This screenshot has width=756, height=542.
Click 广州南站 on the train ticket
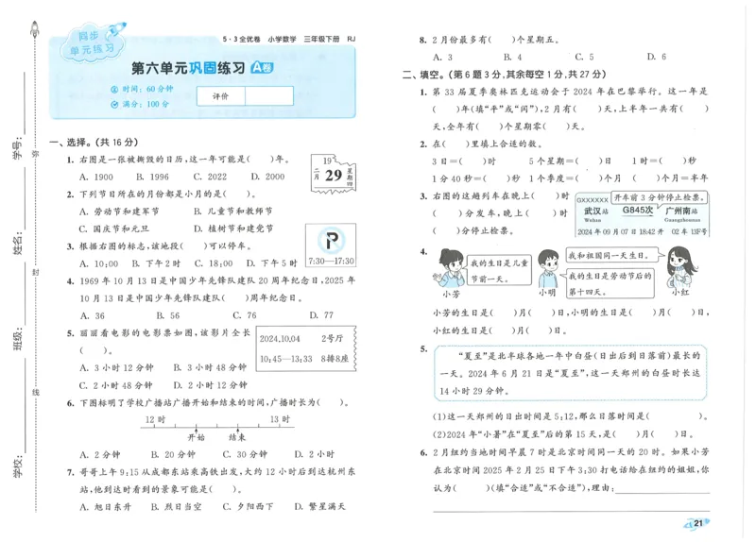click(681, 211)
